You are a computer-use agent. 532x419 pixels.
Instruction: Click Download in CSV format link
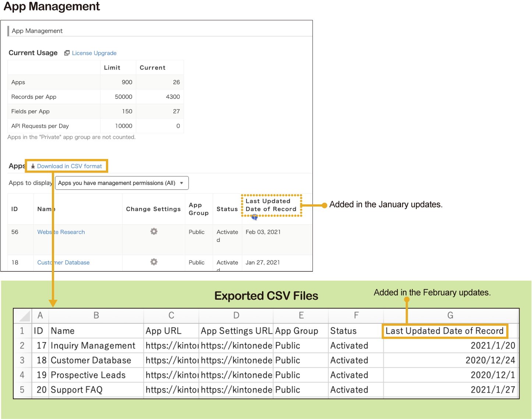click(x=69, y=166)
